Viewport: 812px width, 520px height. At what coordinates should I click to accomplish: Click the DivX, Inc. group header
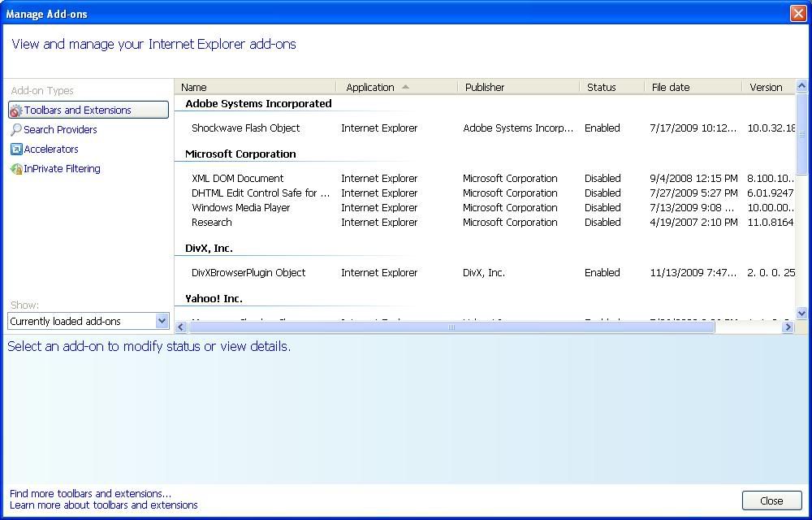pyautogui.click(x=209, y=248)
